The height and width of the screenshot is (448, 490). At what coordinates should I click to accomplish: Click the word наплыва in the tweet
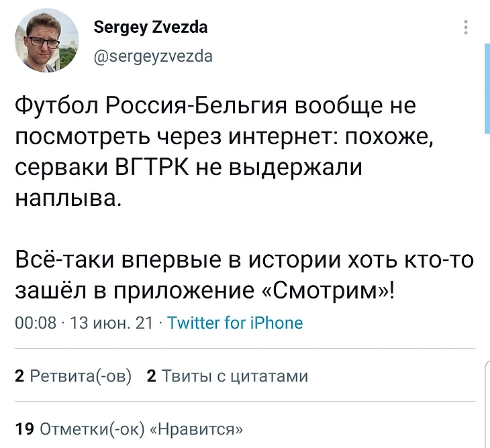click(66, 199)
